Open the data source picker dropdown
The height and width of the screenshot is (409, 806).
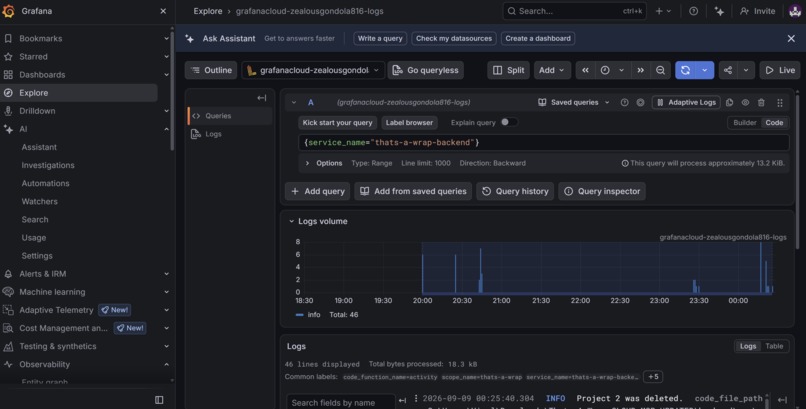click(313, 70)
